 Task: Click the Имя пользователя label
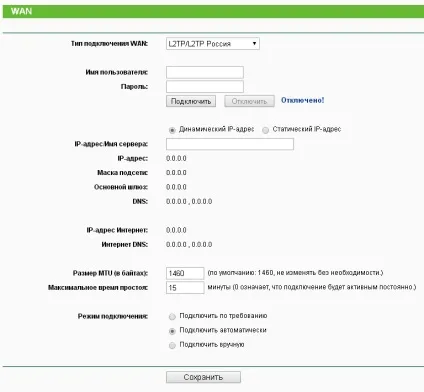pyautogui.click(x=117, y=72)
